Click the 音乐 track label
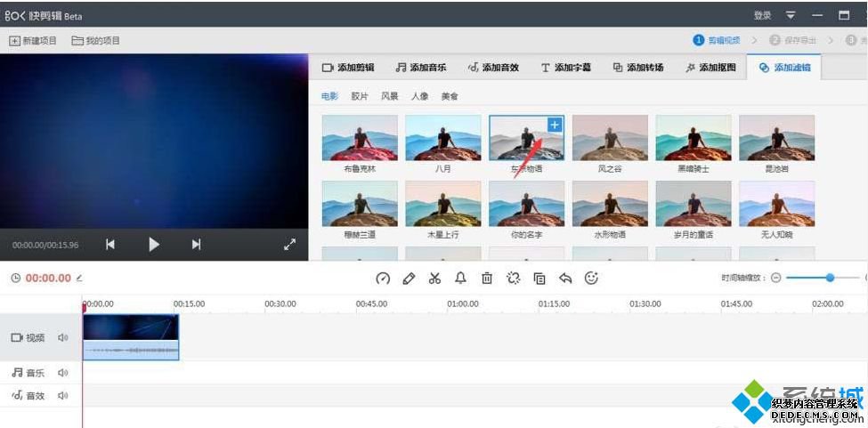868x428 pixels. tap(36, 373)
